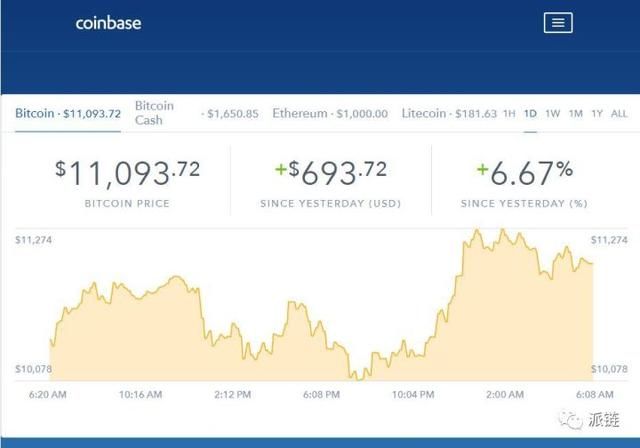Show ALL time price history
The image size is (640, 448).
coord(619,113)
